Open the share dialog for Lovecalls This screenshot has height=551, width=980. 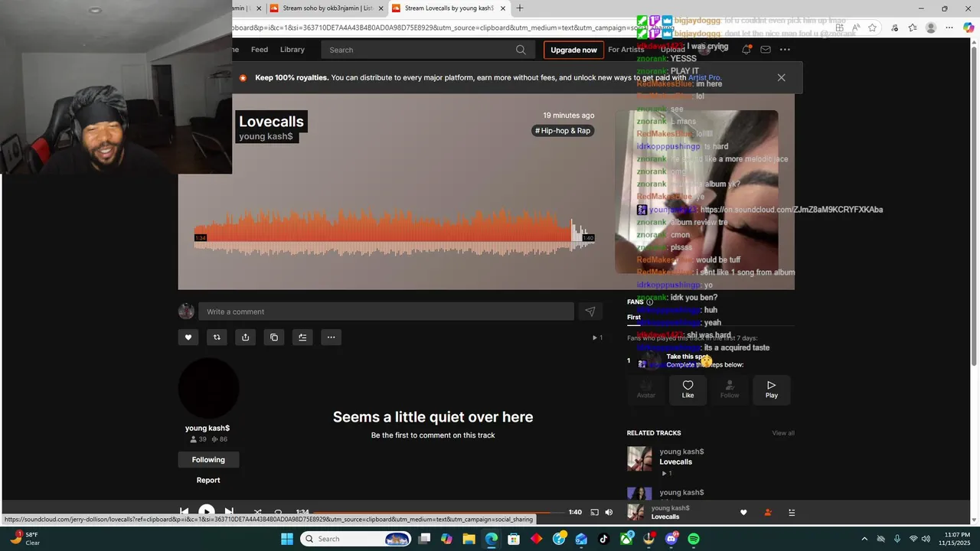click(x=245, y=337)
